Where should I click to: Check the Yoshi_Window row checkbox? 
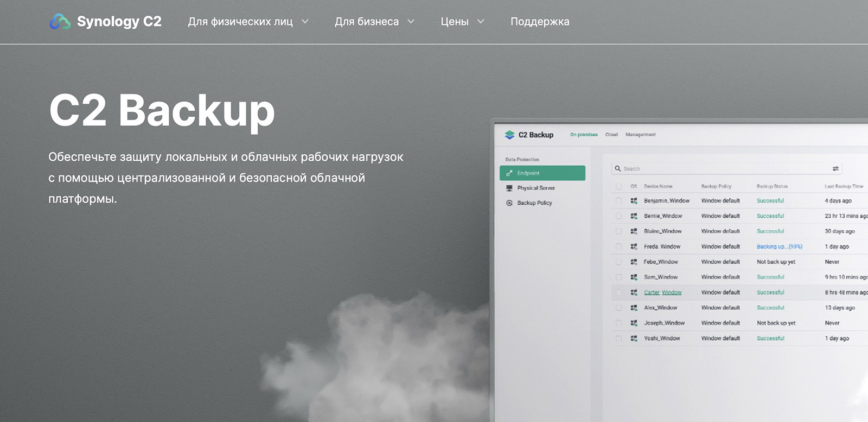pyautogui.click(x=618, y=338)
